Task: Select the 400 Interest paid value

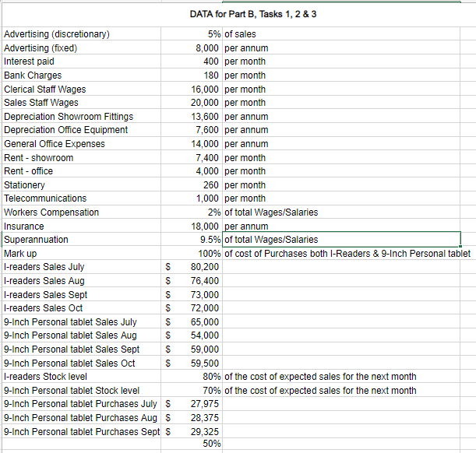Action: click(x=192, y=61)
